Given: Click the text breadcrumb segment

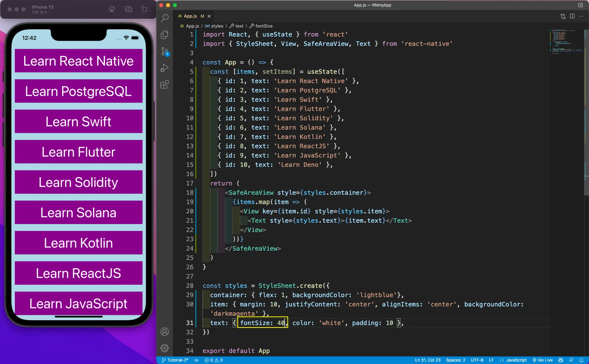Looking at the screenshot, I should point(237,26).
